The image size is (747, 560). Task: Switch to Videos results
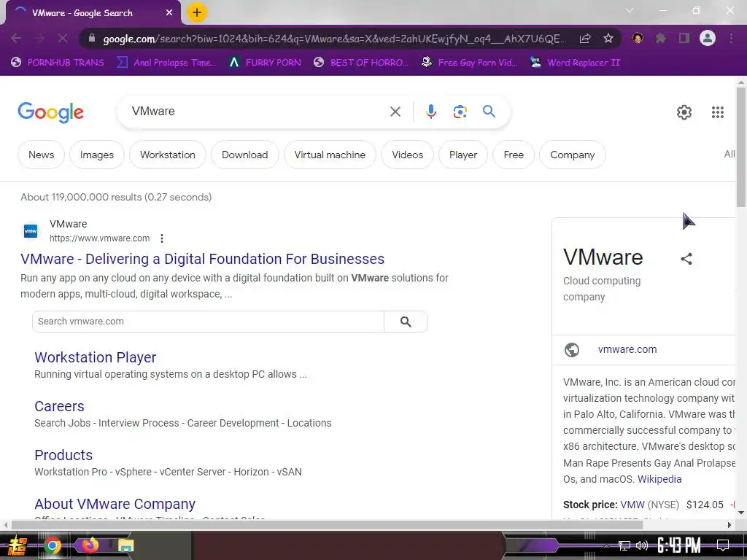[x=407, y=155]
